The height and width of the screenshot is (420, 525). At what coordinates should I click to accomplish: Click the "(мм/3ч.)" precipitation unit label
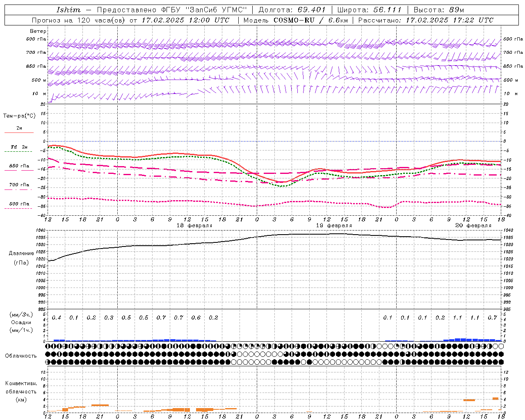click(x=21, y=315)
